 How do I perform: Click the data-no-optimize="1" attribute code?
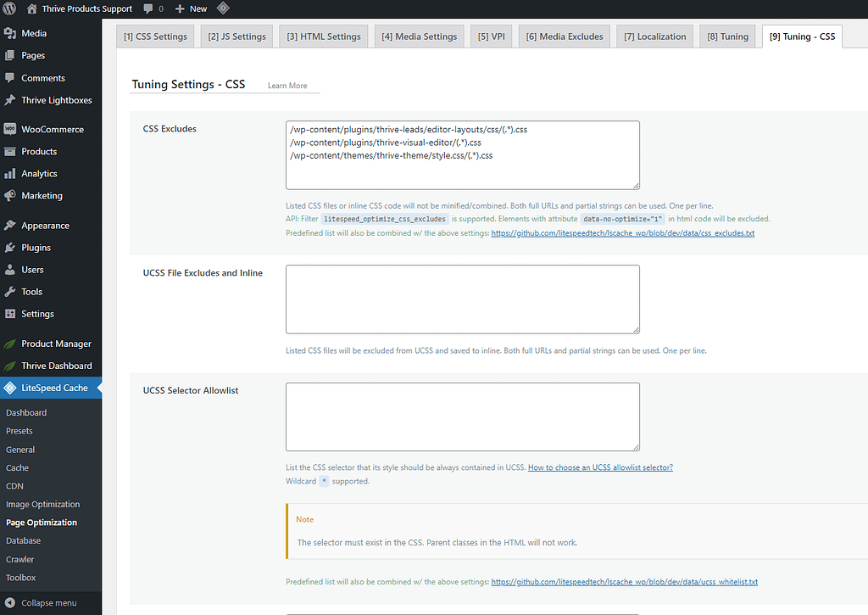(x=623, y=220)
